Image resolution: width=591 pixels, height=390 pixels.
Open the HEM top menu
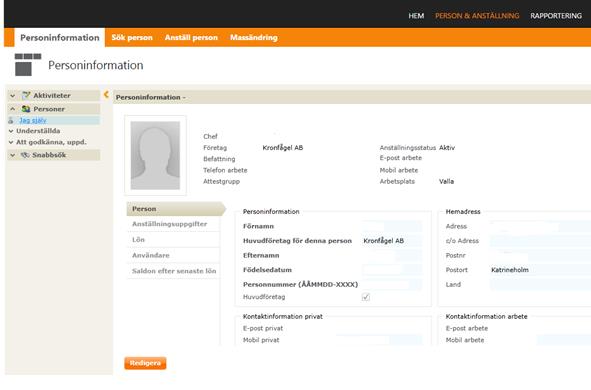tap(416, 16)
